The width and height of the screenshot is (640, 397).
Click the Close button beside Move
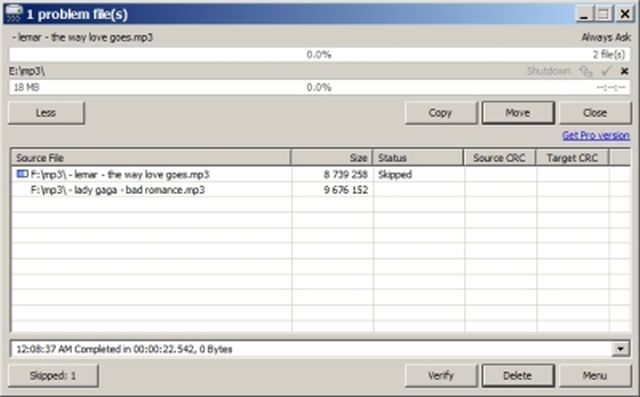tap(595, 113)
